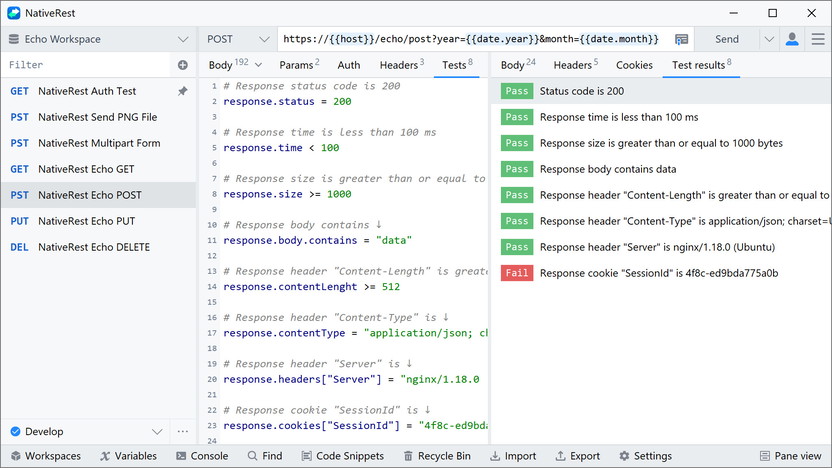Click the pin icon on NativeRest Auth Test

pos(182,91)
